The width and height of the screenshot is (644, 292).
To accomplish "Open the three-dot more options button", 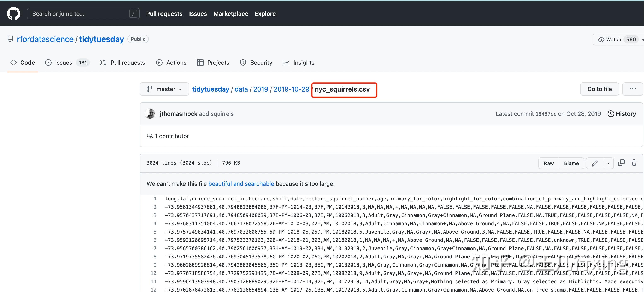I will pos(632,89).
